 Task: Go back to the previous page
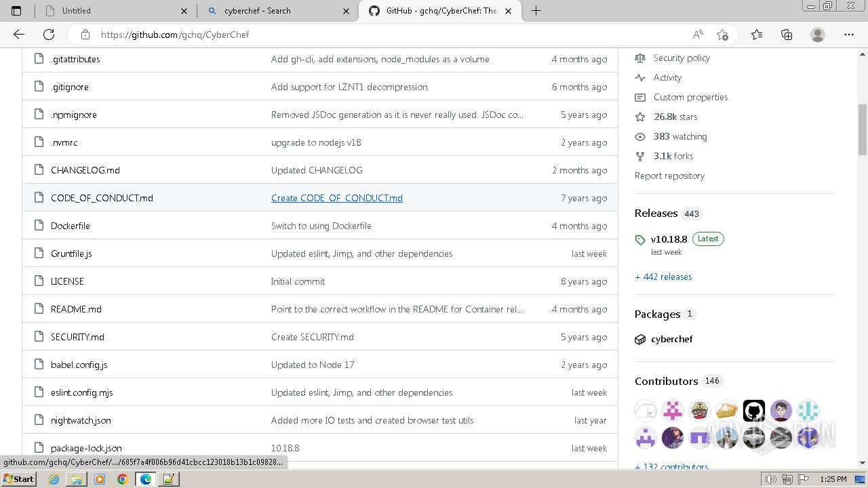(19, 35)
